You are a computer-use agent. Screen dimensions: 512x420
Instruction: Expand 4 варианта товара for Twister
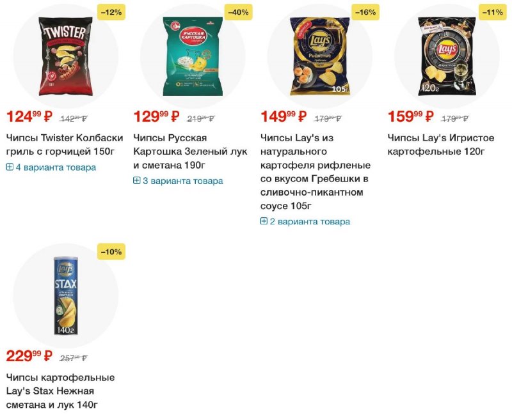point(51,167)
